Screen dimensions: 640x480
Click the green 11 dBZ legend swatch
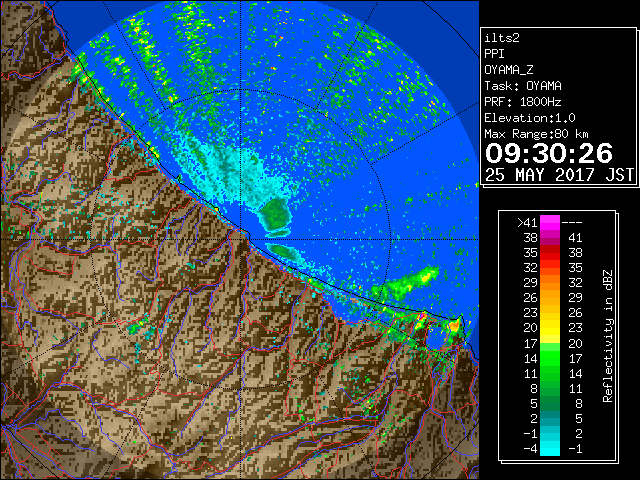(x=550, y=373)
